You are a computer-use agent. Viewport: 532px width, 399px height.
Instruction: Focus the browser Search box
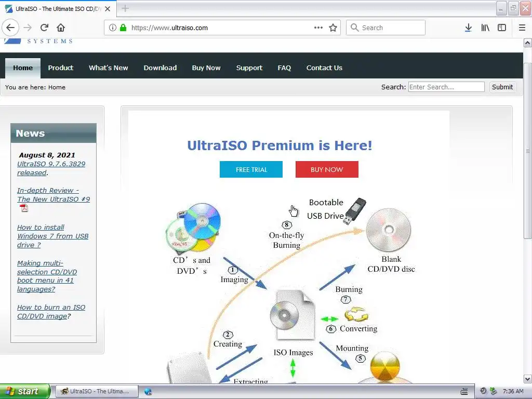pos(386,28)
